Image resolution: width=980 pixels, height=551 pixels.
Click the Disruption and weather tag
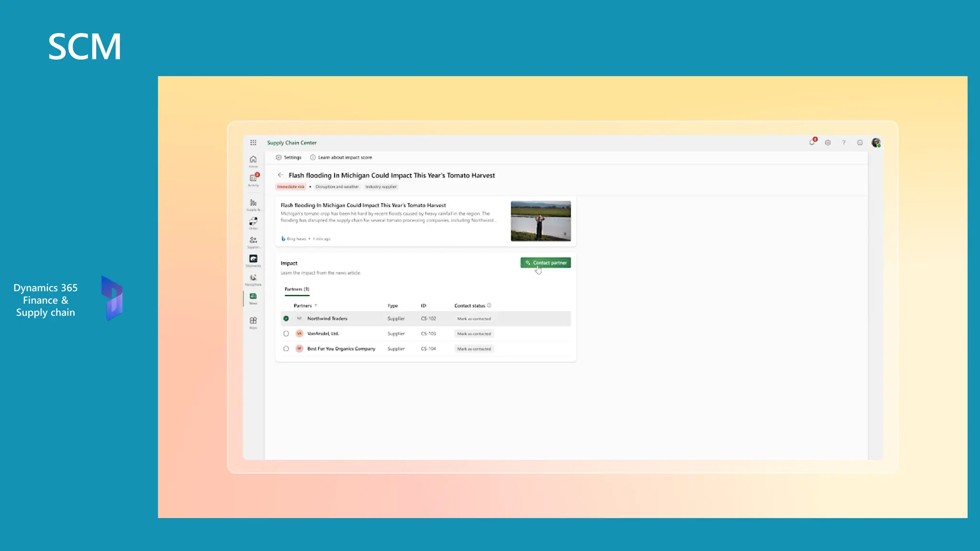[337, 187]
